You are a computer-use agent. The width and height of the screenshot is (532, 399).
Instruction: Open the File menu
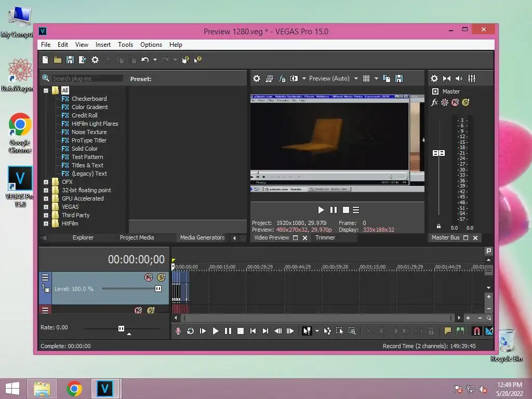46,45
